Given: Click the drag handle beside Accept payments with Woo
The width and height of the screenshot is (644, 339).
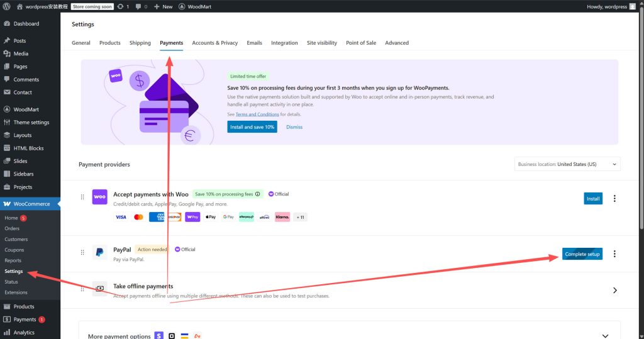Looking at the screenshot, I should click(82, 197).
